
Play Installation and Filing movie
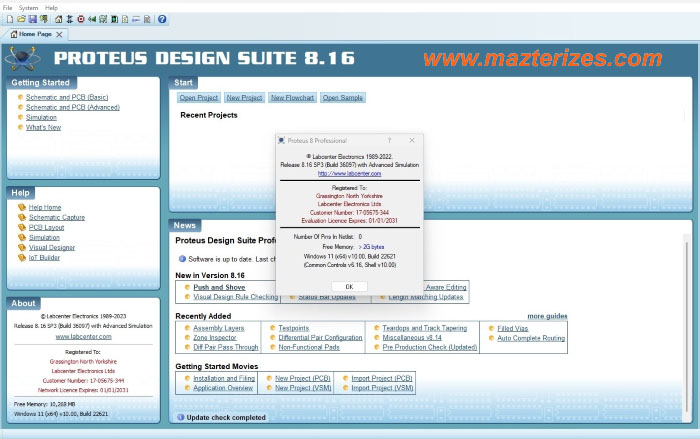point(224,378)
